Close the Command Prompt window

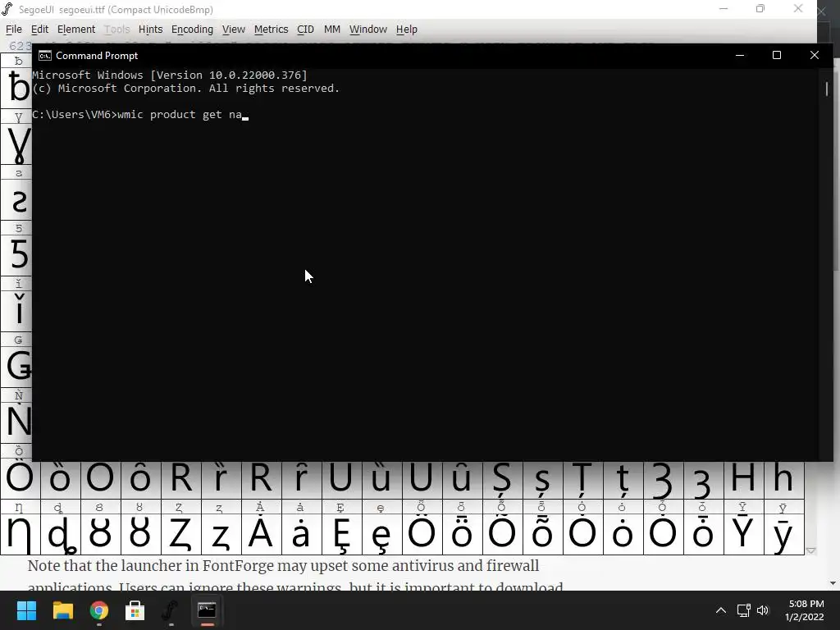pyautogui.click(x=815, y=55)
